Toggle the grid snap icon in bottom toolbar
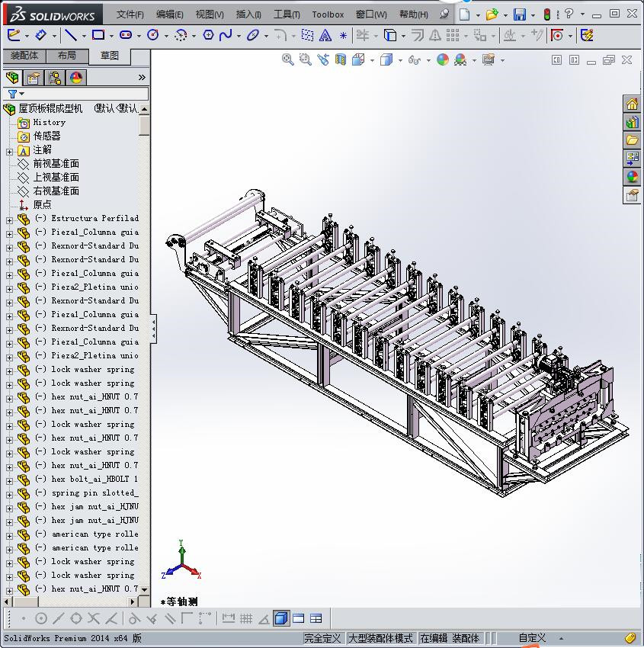 coord(246,619)
